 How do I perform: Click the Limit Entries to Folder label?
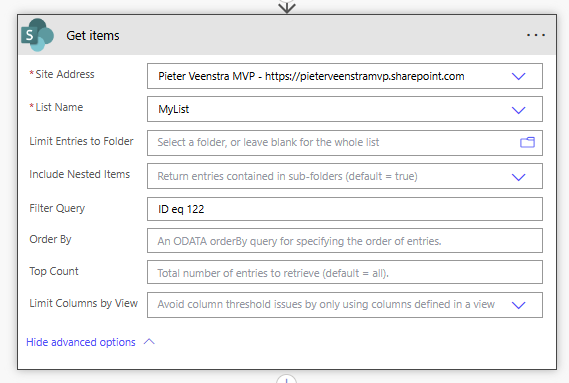pyautogui.click(x=81, y=141)
